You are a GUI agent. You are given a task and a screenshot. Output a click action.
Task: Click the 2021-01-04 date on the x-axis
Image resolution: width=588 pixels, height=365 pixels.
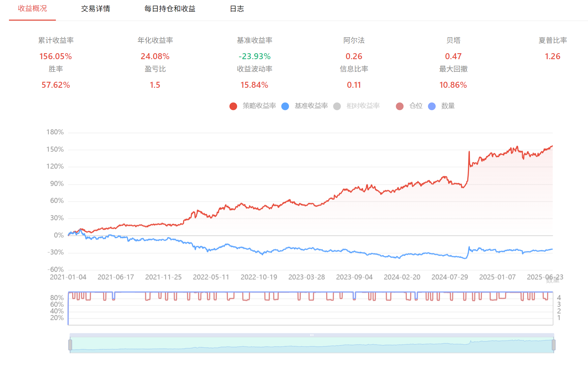click(x=68, y=277)
